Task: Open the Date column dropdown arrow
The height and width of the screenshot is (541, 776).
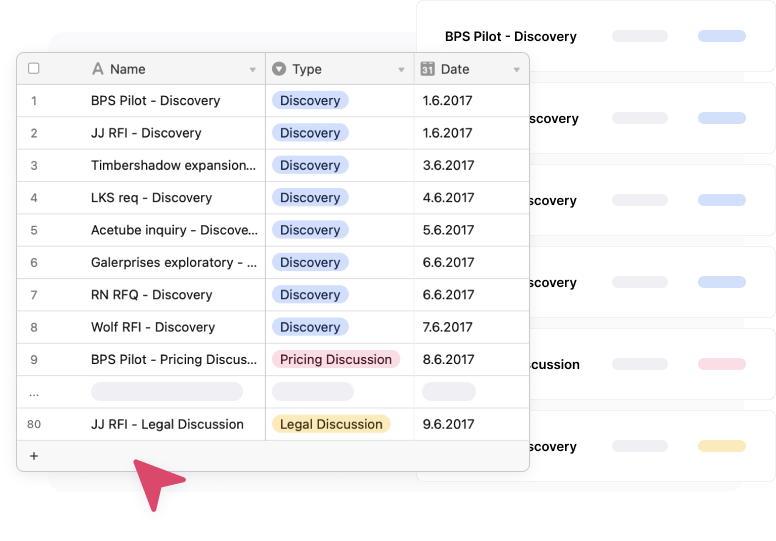Action: click(516, 70)
